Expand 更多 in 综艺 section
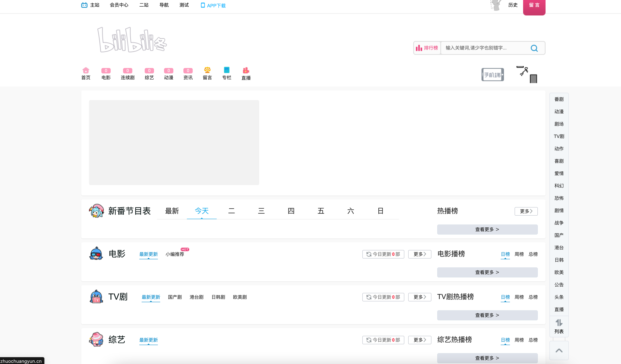Screen dimensions: 621x364 [x=419, y=340]
